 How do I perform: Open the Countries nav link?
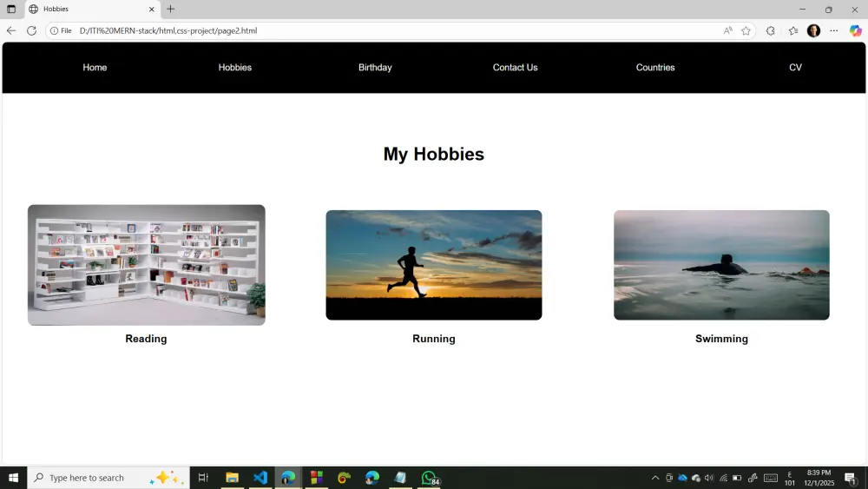point(654,68)
